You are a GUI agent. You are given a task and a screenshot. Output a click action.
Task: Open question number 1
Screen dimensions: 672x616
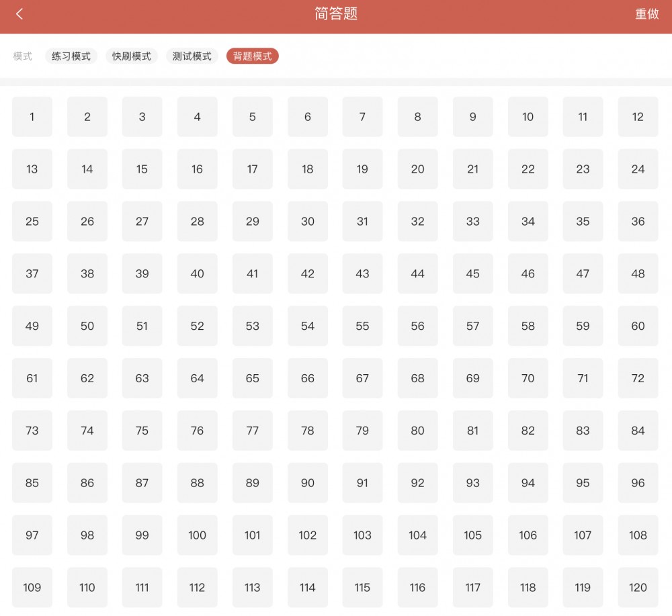point(32,116)
